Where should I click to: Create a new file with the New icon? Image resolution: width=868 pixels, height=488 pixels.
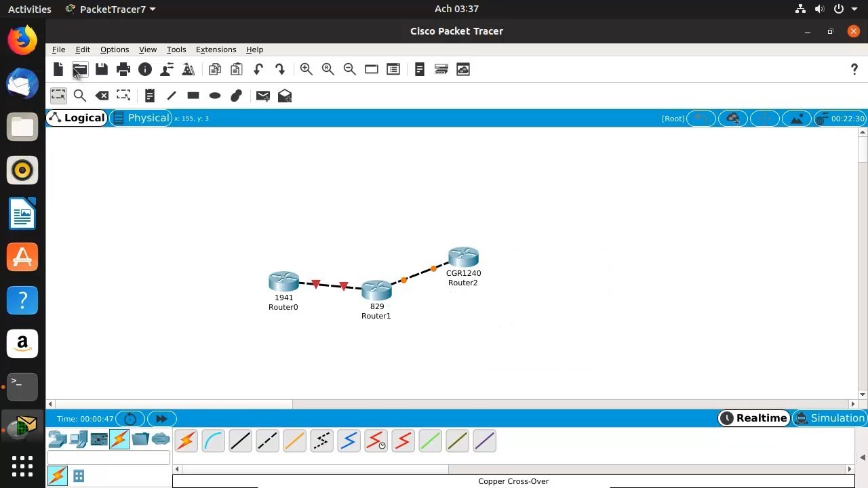point(58,69)
